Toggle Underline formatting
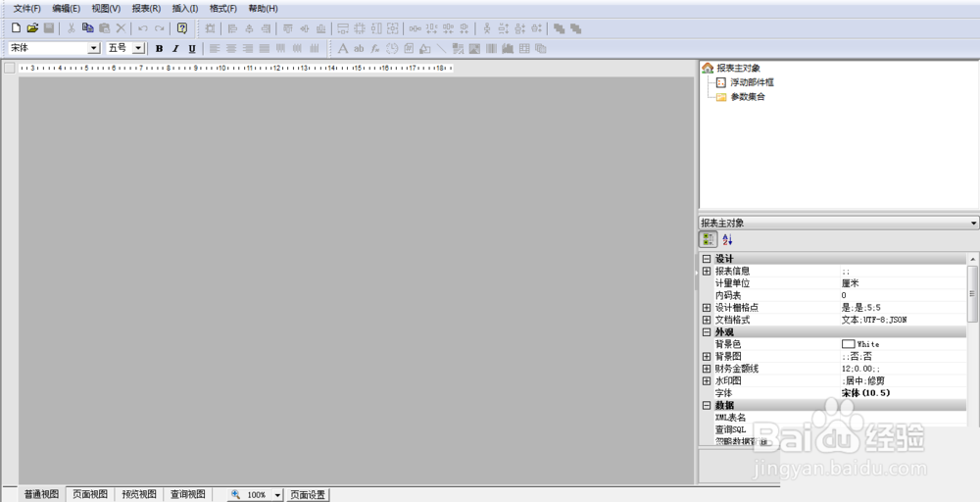980x502 pixels. 192,48
